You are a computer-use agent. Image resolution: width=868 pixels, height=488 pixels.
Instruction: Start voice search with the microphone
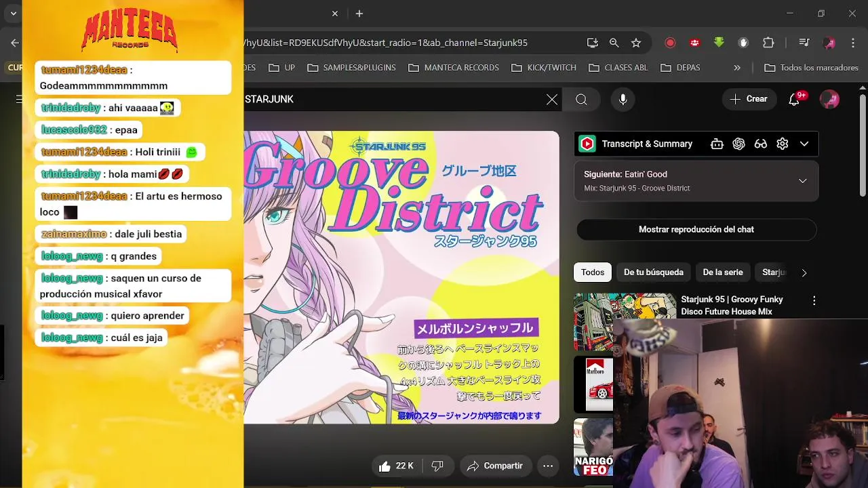(x=623, y=100)
